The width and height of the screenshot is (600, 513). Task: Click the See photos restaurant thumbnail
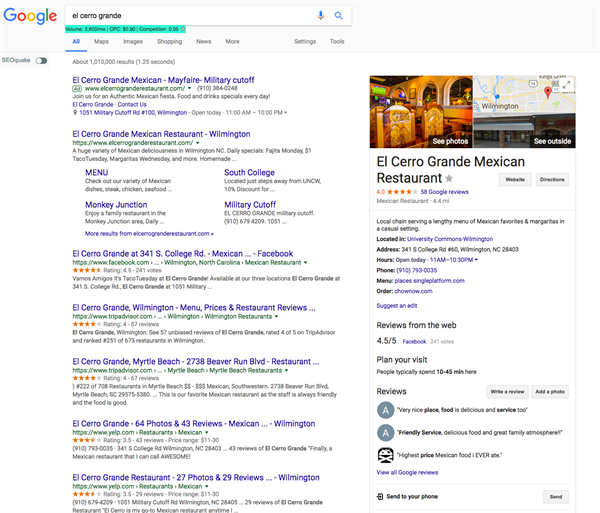coord(421,112)
